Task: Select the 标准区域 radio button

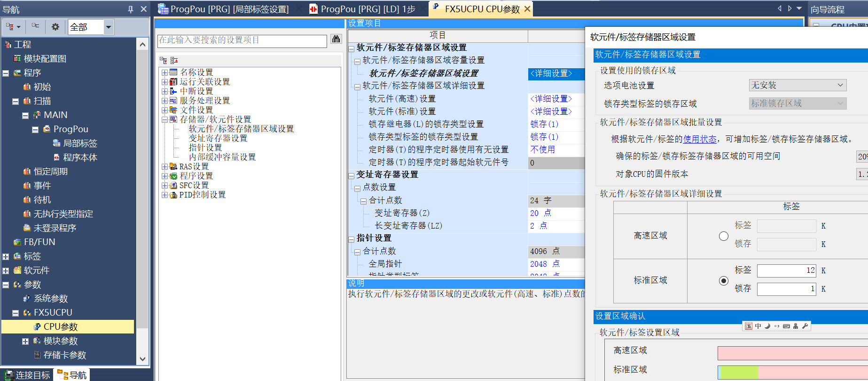Action: [724, 281]
